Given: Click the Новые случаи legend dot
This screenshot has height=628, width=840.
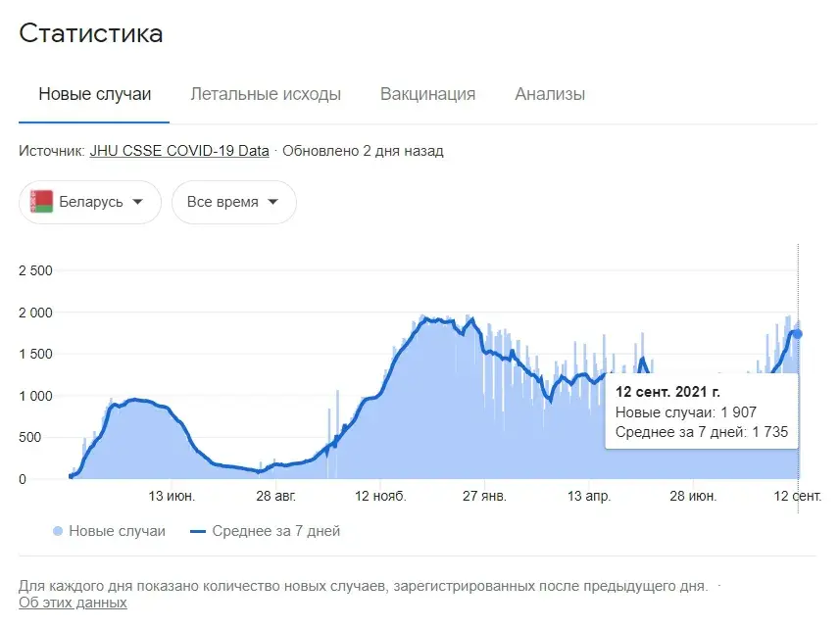Looking at the screenshot, I should [57, 531].
